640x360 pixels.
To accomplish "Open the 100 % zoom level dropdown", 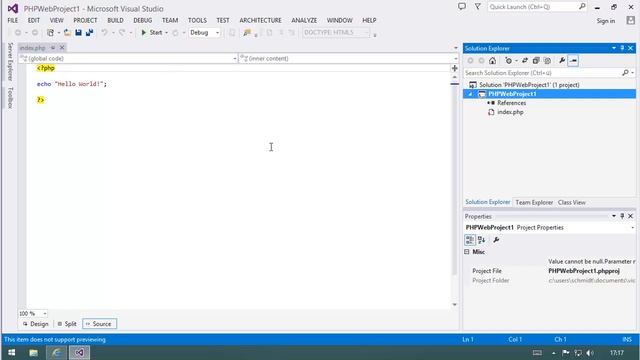I will (x=33, y=313).
